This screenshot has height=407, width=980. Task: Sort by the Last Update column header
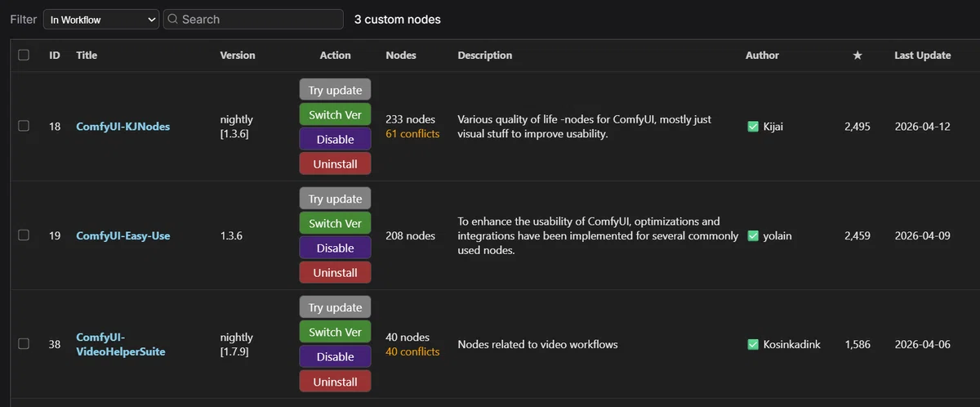tap(923, 56)
